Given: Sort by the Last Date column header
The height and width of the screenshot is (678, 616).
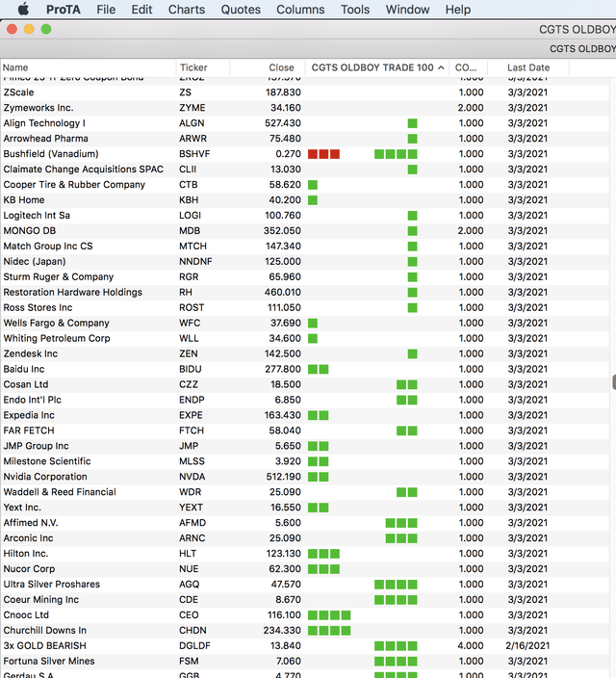Looking at the screenshot, I should pos(528,67).
